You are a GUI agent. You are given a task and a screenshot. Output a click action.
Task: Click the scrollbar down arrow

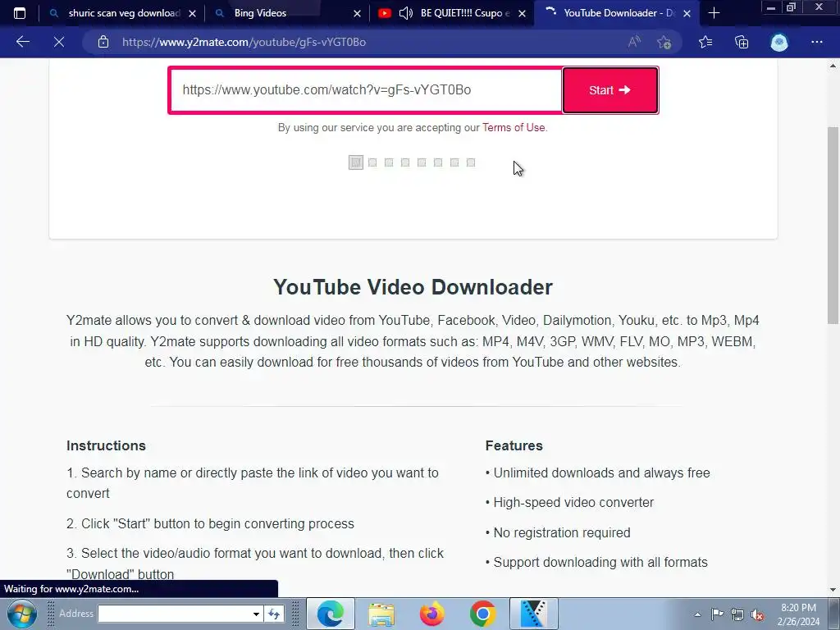(833, 590)
